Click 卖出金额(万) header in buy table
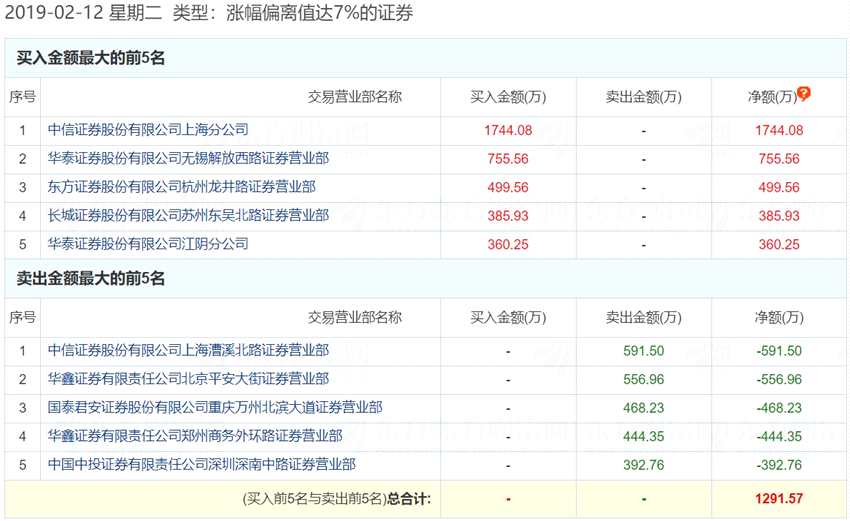The image size is (850, 521). tap(643, 97)
